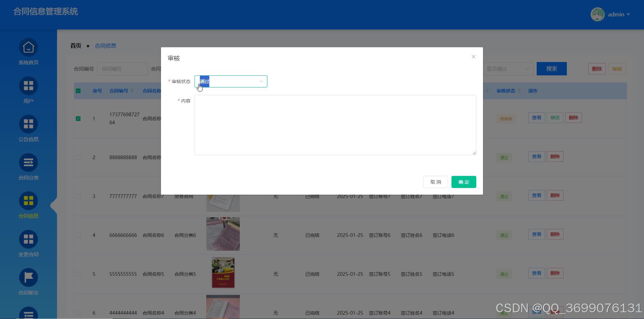644x319 pixels.
Task: Click contract number 6666666666
Action: 123,235
